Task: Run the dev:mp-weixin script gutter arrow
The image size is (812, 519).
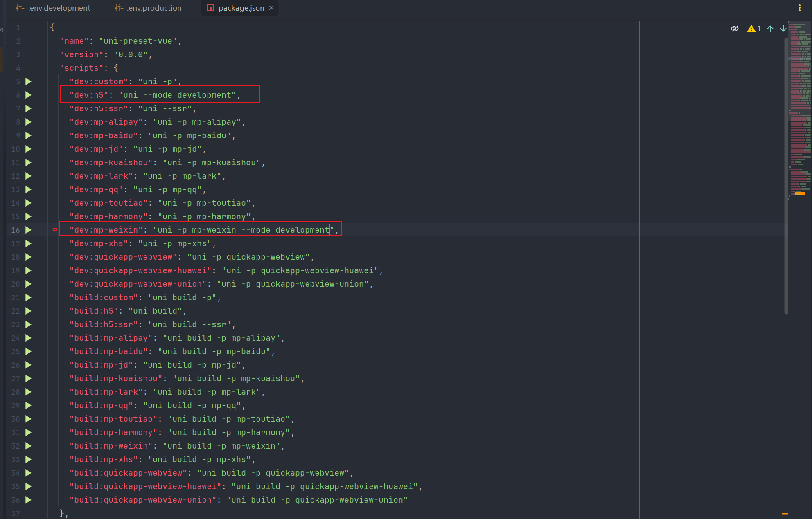Action: click(x=28, y=230)
